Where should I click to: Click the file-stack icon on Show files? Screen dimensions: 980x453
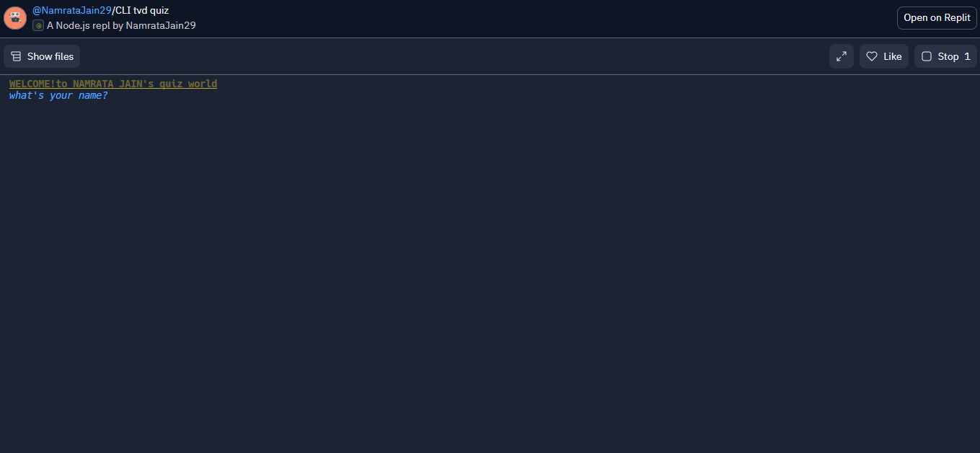pos(16,56)
